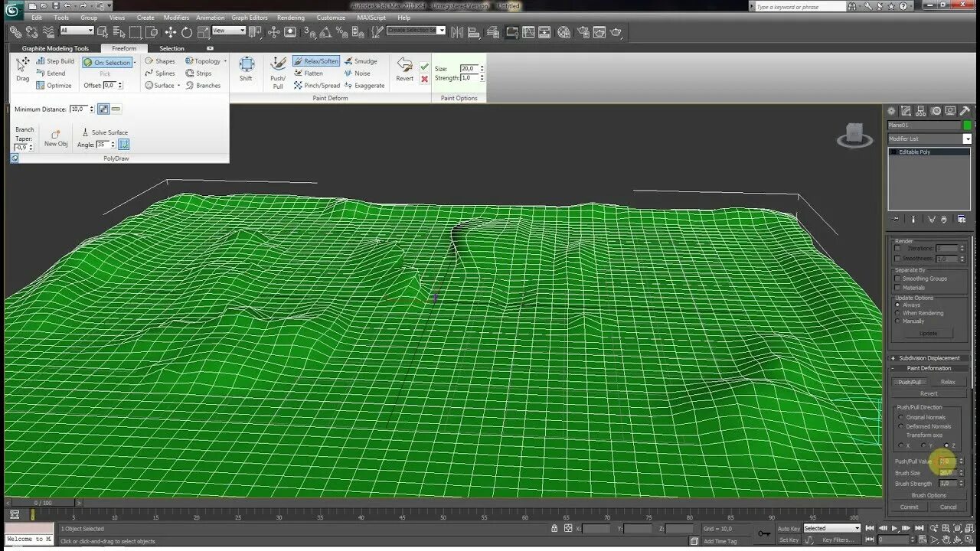Click the Cancel button in Paint Deformation
Viewport: 980px width, 551px height.
tap(949, 507)
